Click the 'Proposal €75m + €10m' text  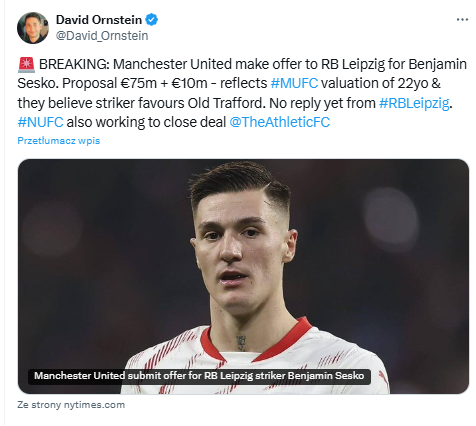click(x=135, y=83)
